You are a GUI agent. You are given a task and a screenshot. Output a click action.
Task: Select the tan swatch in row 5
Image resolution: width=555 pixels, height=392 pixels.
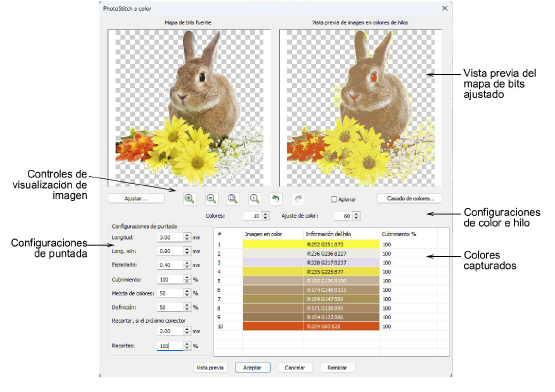(273, 281)
